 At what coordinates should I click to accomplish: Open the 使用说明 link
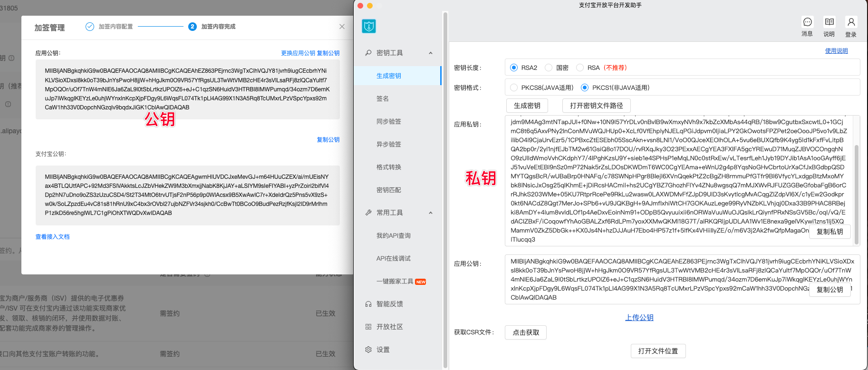[836, 51]
